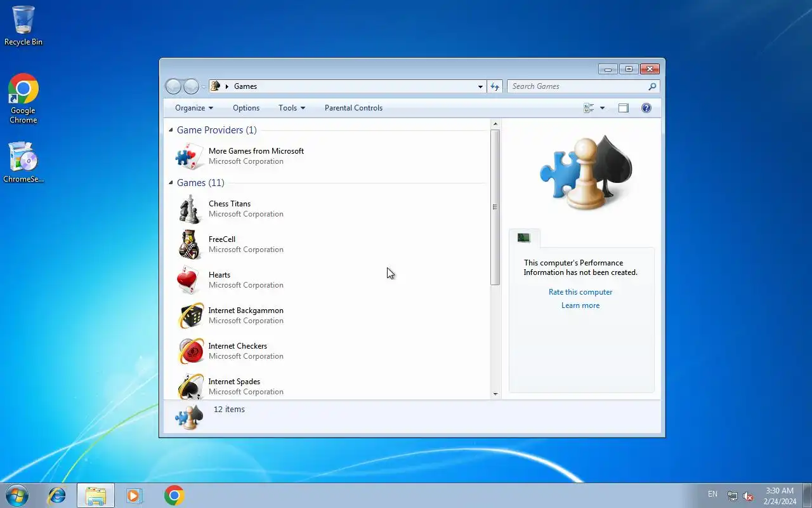Screen dimensions: 812x508
Task: Click the Internet Backgammon title text
Action: click(x=246, y=311)
